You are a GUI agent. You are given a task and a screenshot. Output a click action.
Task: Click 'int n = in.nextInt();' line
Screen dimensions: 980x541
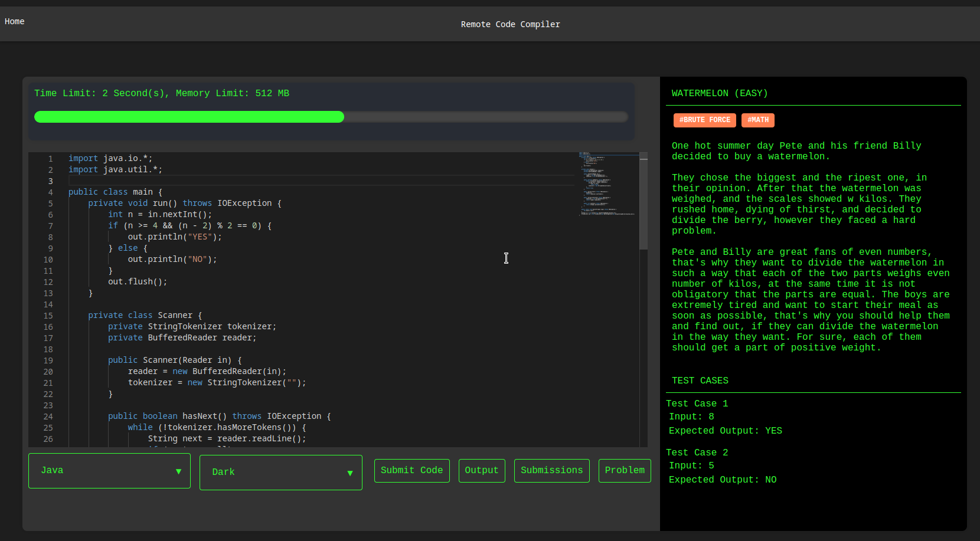click(x=160, y=215)
